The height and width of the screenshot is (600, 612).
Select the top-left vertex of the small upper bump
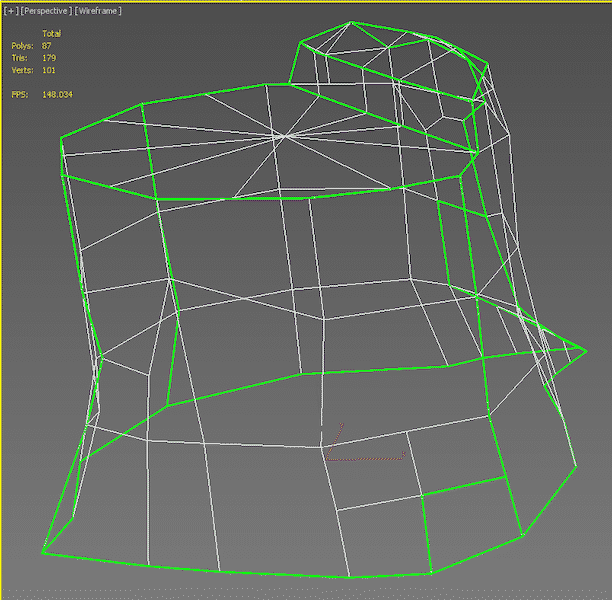(x=302, y=44)
